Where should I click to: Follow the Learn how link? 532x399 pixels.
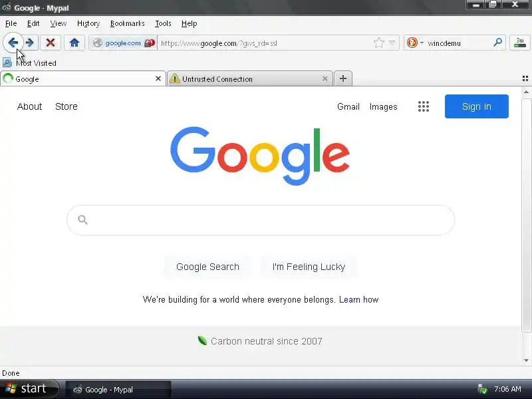pyautogui.click(x=358, y=300)
